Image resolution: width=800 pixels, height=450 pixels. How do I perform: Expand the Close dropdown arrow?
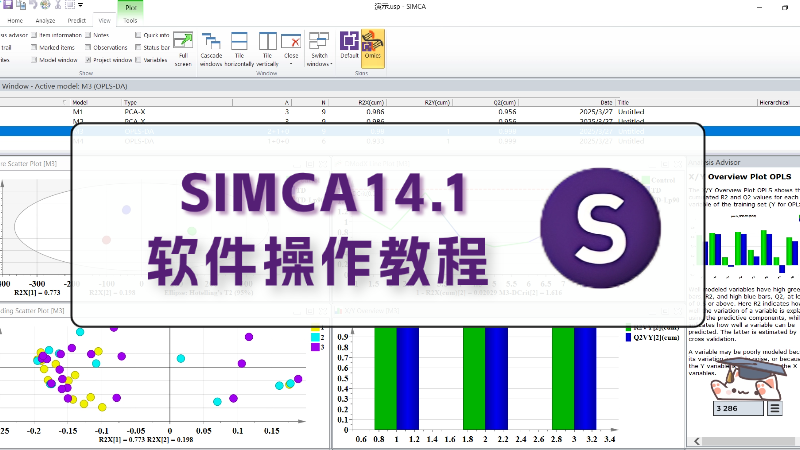click(291, 64)
